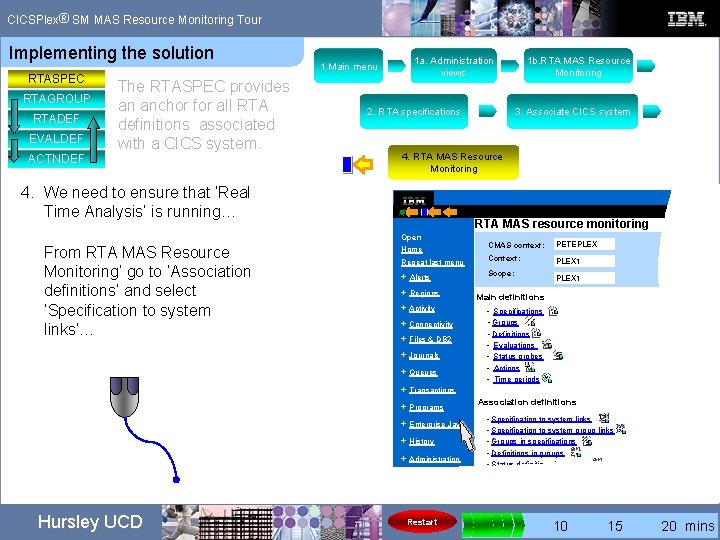Expand the Transactions menu with plus sign
The width and height of the screenshot is (720, 540).
[x=403, y=389]
